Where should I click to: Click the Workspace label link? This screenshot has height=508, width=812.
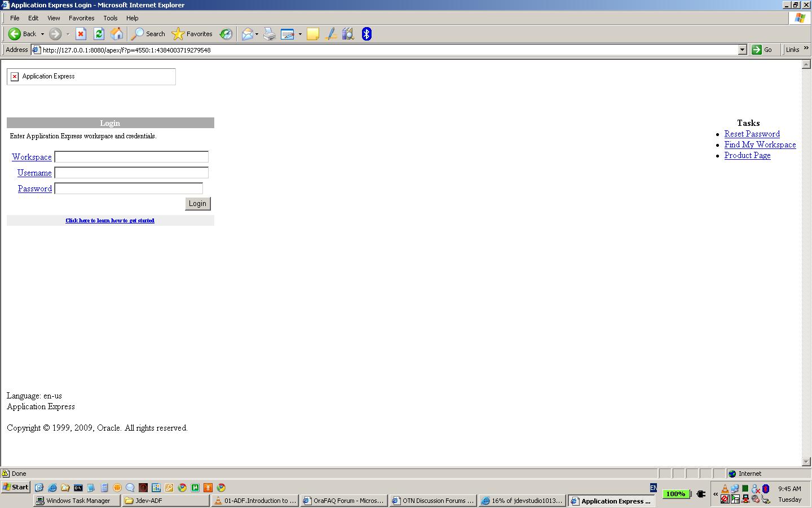point(32,157)
